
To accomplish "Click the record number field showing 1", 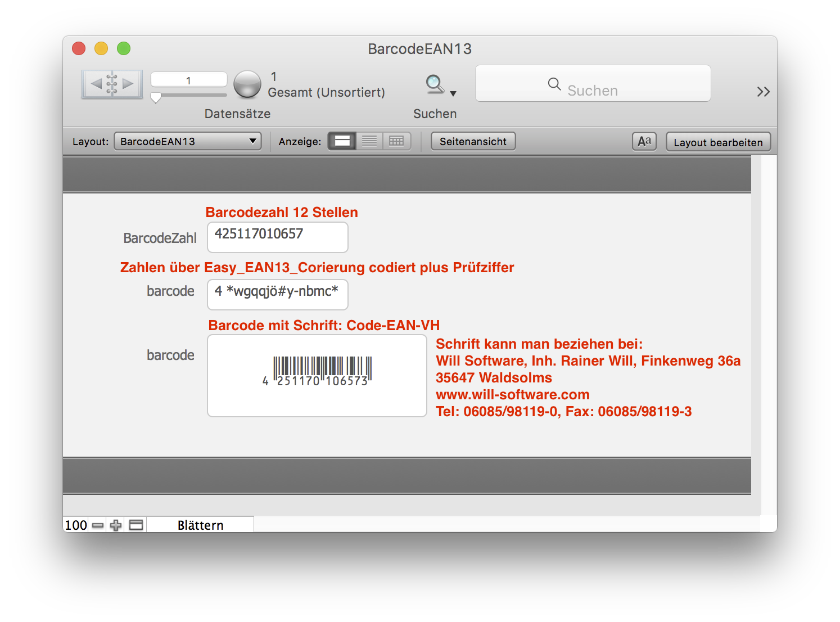I will coord(189,80).
